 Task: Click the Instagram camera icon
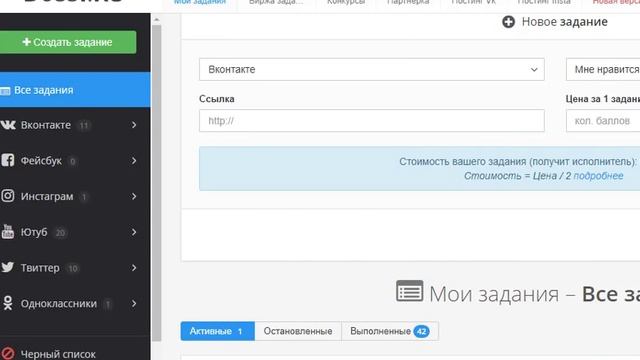pyautogui.click(x=7, y=196)
